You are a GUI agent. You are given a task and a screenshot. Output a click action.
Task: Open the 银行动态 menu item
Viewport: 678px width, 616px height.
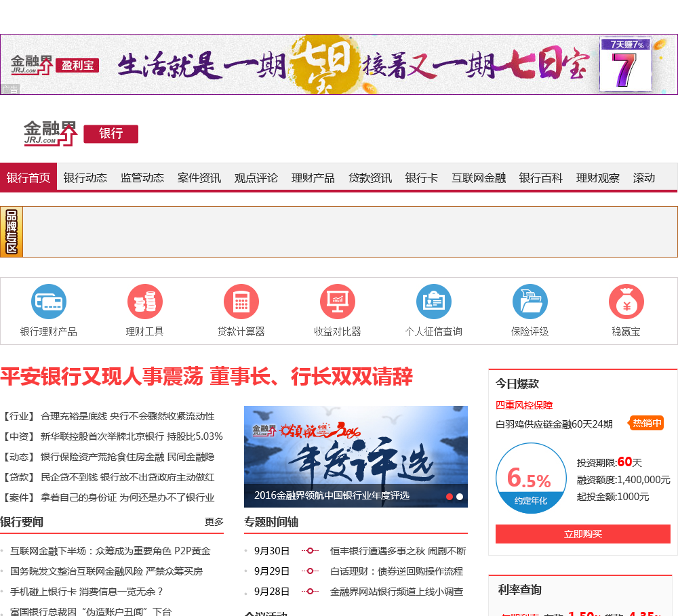click(x=85, y=178)
